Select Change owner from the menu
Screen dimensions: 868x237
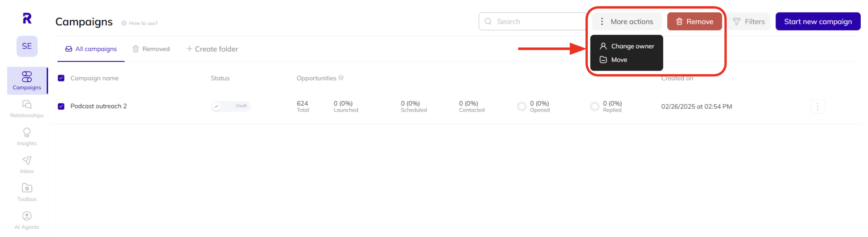tap(632, 46)
